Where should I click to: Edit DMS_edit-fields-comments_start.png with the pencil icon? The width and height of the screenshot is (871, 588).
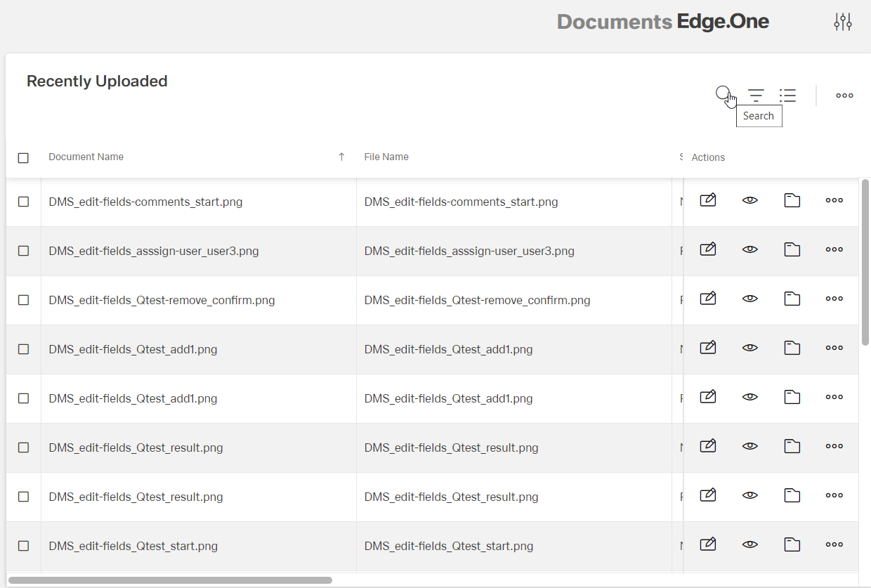(x=708, y=201)
